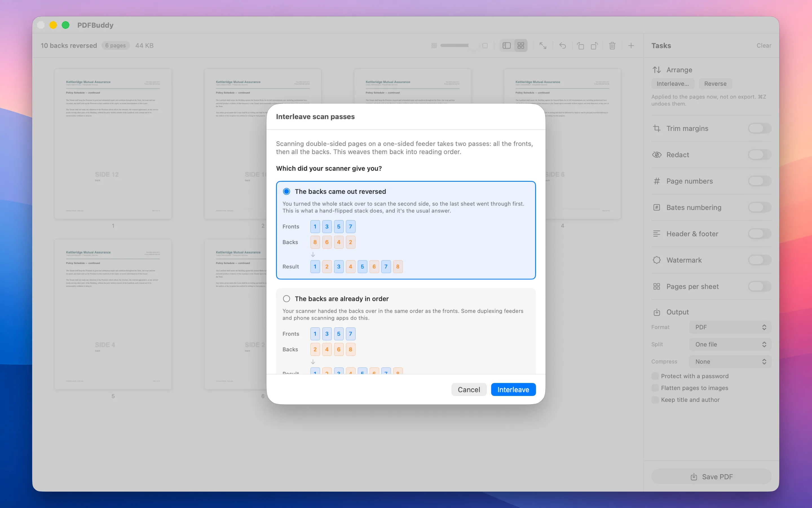Image resolution: width=812 pixels, height=508 pixels.
Task: Click the Trim margins crop icon
Action: [x=657, y=128]
